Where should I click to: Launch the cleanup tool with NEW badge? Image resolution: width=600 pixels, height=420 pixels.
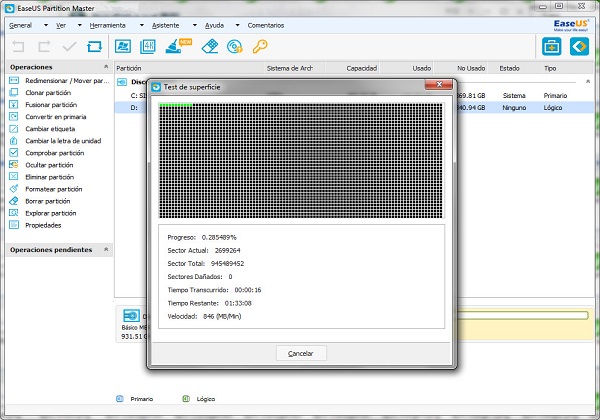pos(178,46)
